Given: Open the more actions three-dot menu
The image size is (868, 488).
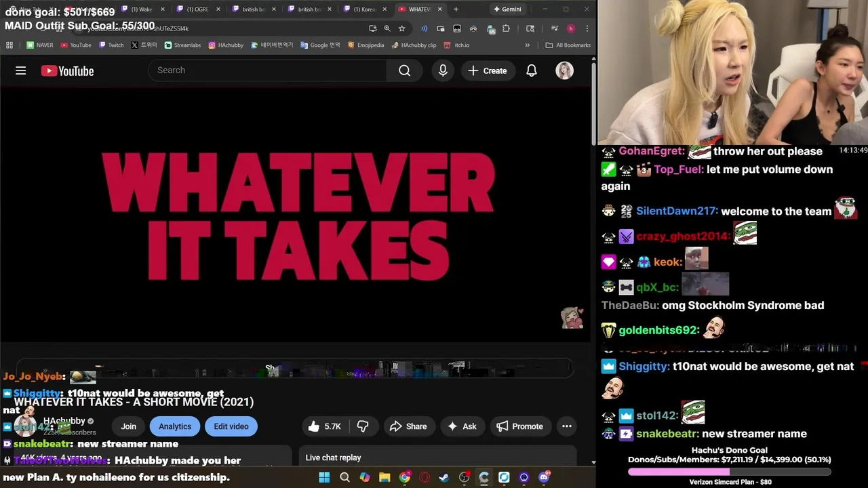Looking at the screenshot, I should (x=567, y=426).
